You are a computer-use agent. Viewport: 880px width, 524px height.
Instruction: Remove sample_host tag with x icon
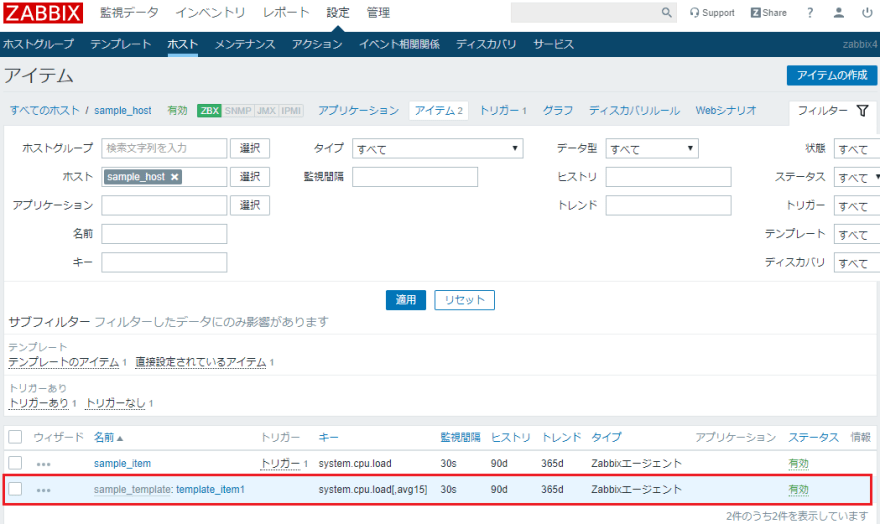click(175, 177)
